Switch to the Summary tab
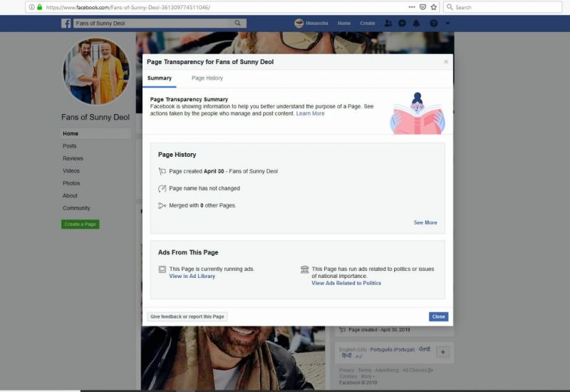570x392 pixels. [159, 78]
